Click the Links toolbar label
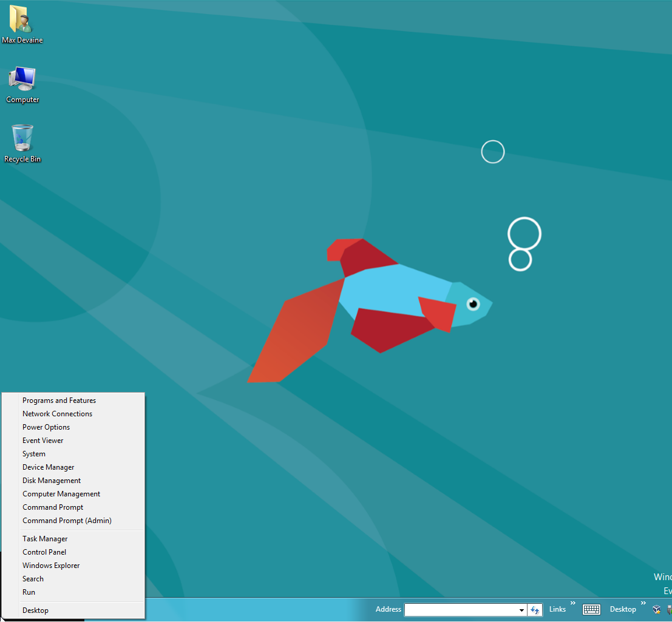The height and width of the screenshot is (622, 672). 557,609
